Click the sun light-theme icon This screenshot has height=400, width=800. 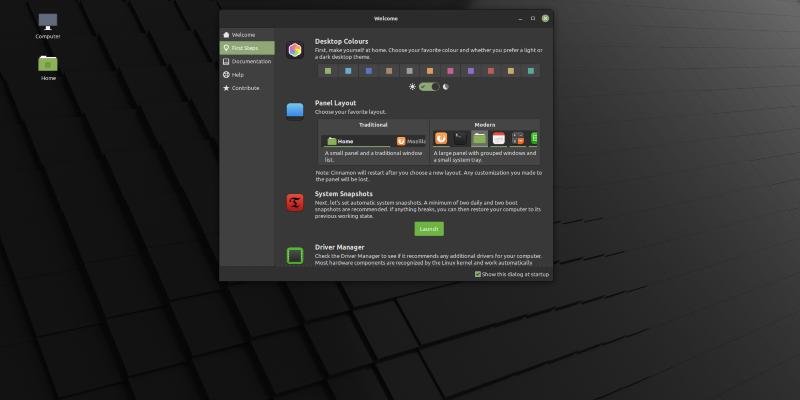[412, 87]
